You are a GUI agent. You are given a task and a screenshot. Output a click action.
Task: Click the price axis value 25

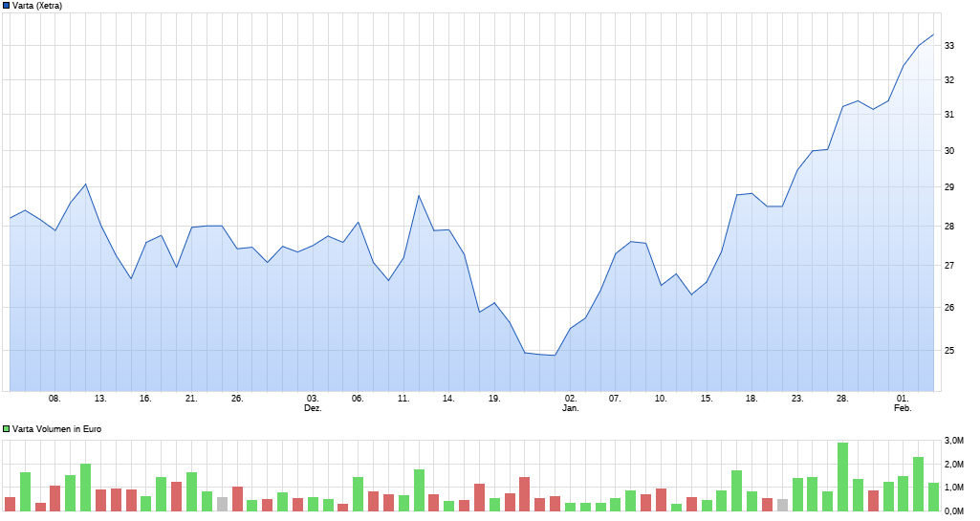point(948,351)
